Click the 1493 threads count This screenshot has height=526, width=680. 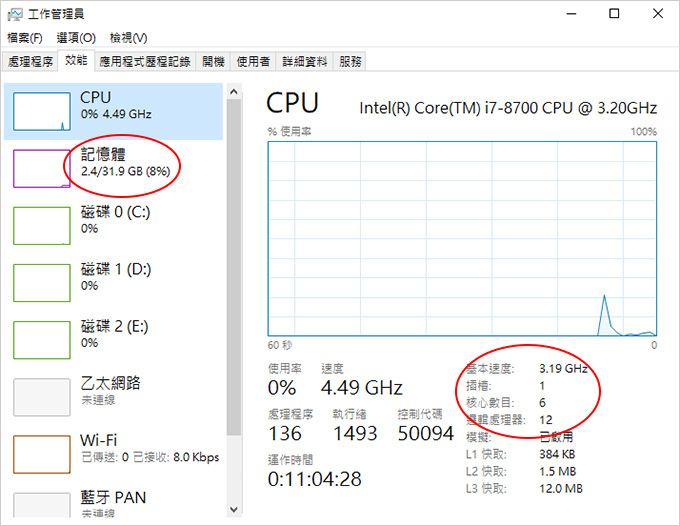pyautogui.click(x=355, y=434)
